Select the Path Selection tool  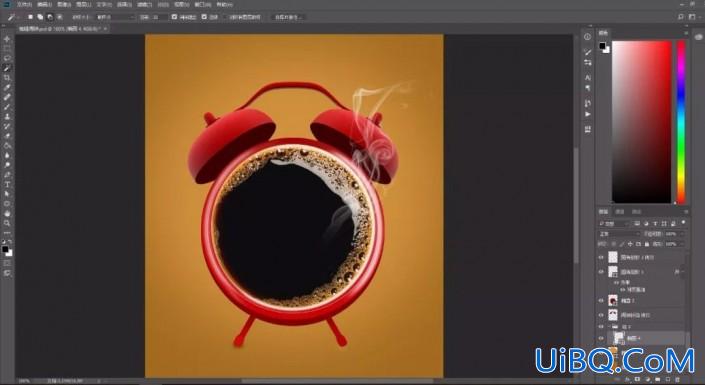click(x=7, y=194)
